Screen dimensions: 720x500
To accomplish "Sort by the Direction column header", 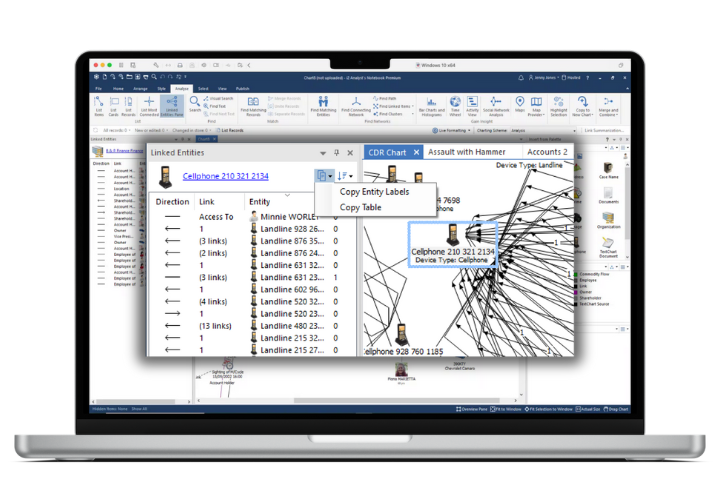I will pos(172,202).
